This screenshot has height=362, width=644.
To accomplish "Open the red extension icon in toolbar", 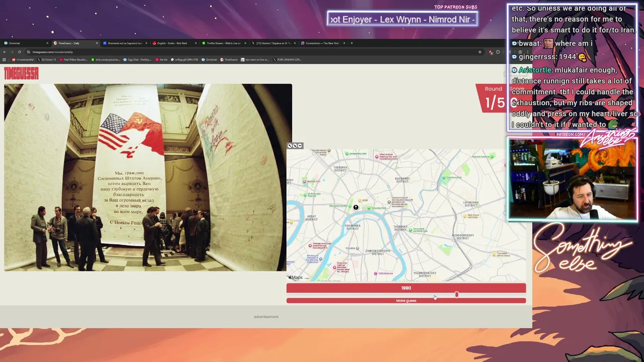I will [491, 52].
